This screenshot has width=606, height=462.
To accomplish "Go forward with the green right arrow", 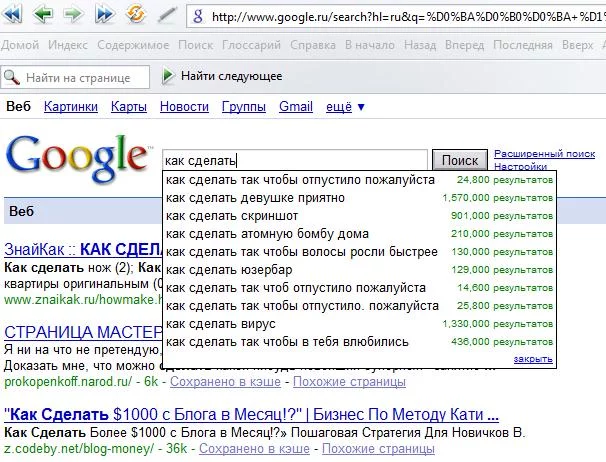I will coord(73,15).
